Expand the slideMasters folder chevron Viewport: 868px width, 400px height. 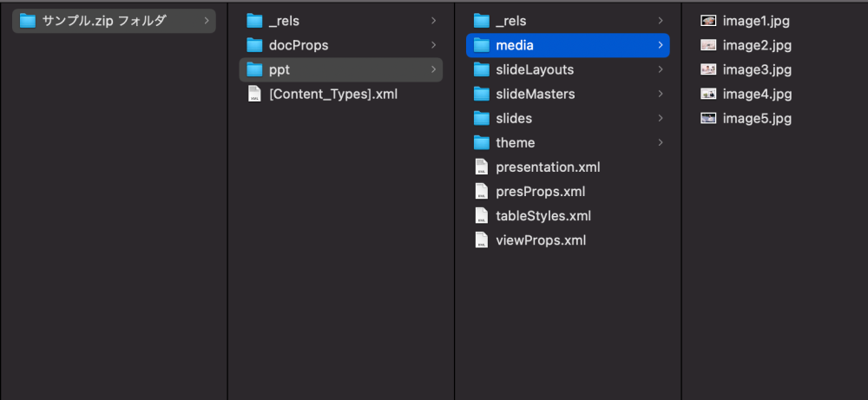point(661,94)
